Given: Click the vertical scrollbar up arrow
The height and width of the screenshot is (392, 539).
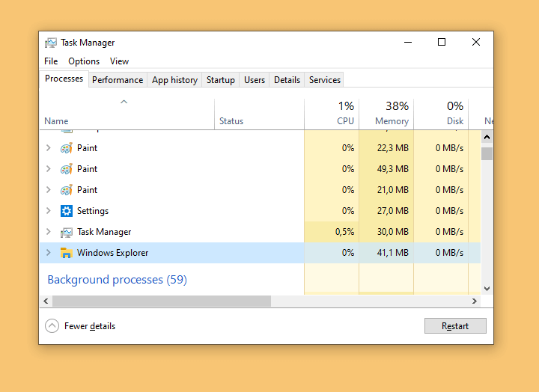Looking at the screenshot, I should (x=487, y=137).
